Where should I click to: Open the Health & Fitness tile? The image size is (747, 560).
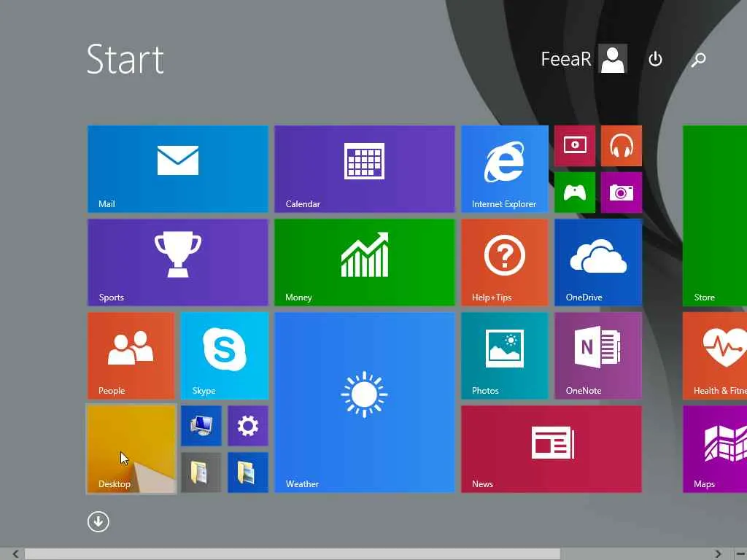[x=715, y=356]
